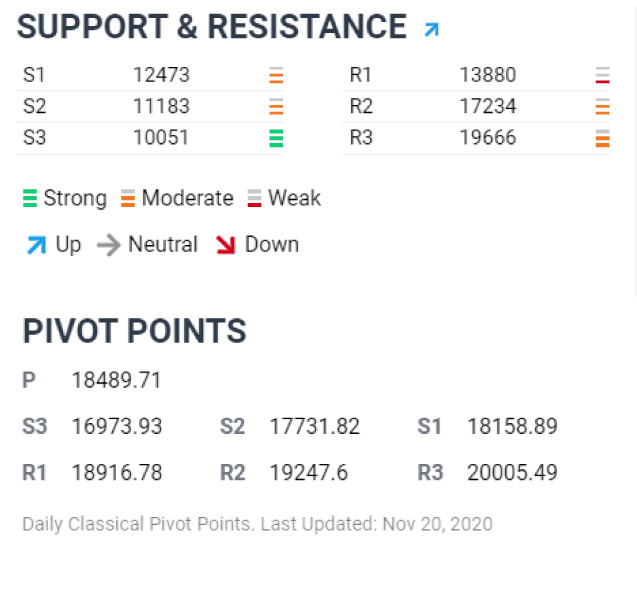Click the R2 moderate strength bars

(602, 106)
